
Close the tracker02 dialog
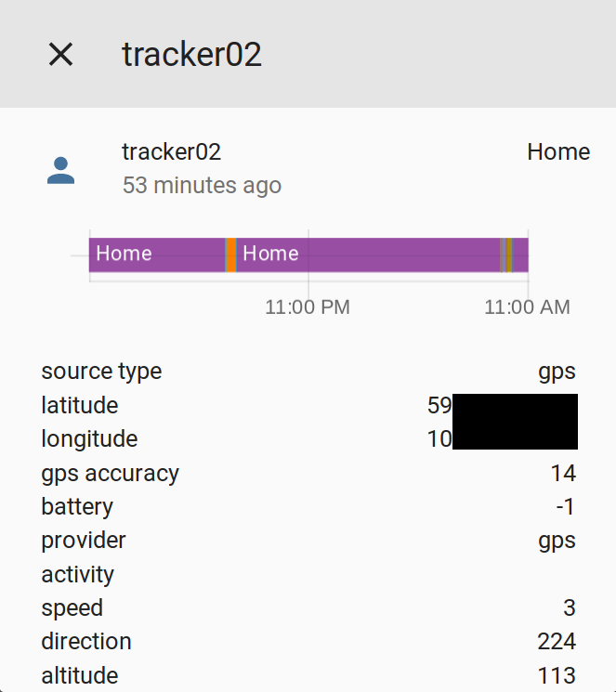point(60,55)
